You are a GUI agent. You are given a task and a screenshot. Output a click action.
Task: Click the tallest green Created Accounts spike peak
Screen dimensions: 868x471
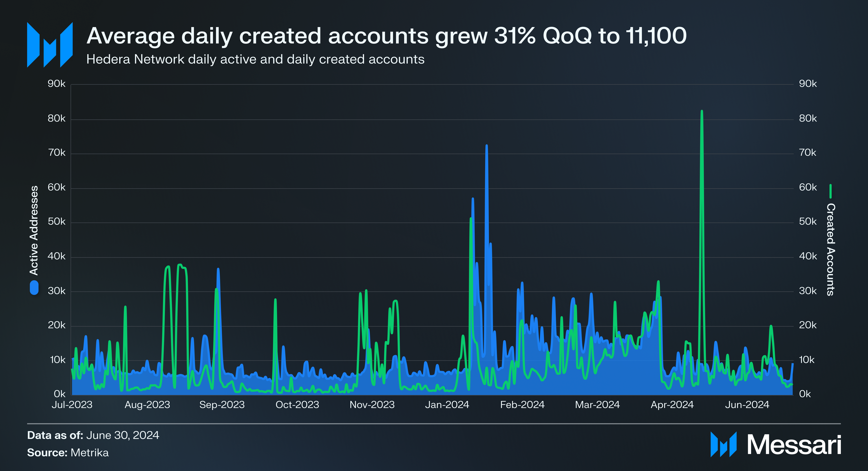point(702,111)
